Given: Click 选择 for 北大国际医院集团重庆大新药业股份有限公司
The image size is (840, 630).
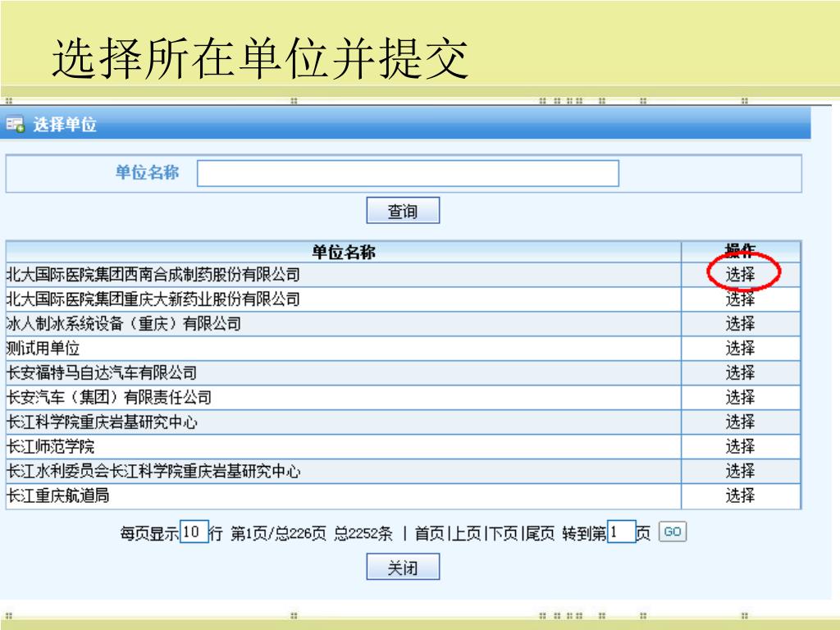Looking at the screenshot, I should pyautogui.click(x=741, y=299).
